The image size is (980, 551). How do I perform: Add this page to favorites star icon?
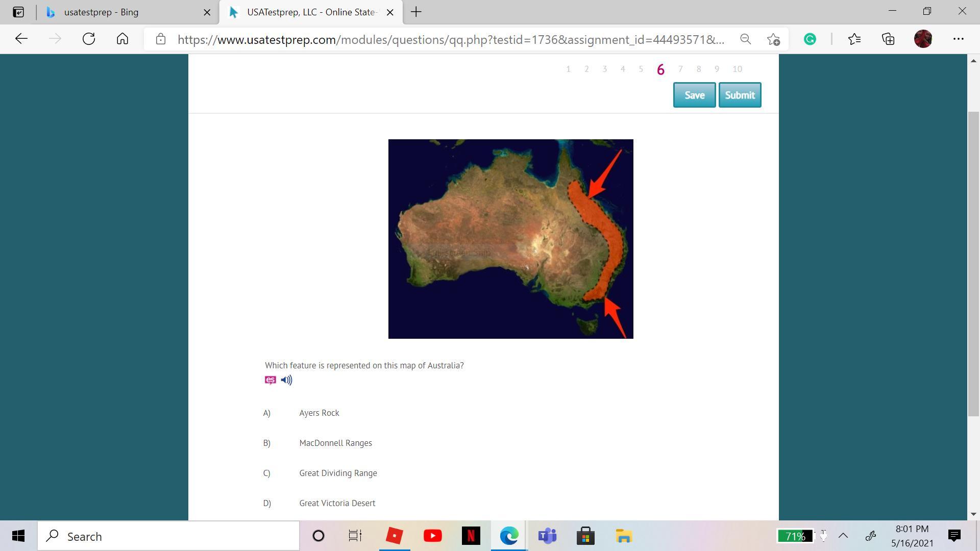[773, 39]
